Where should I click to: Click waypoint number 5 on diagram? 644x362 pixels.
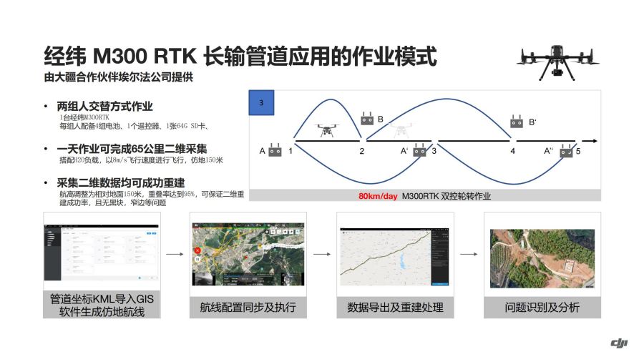click(578, 151)
